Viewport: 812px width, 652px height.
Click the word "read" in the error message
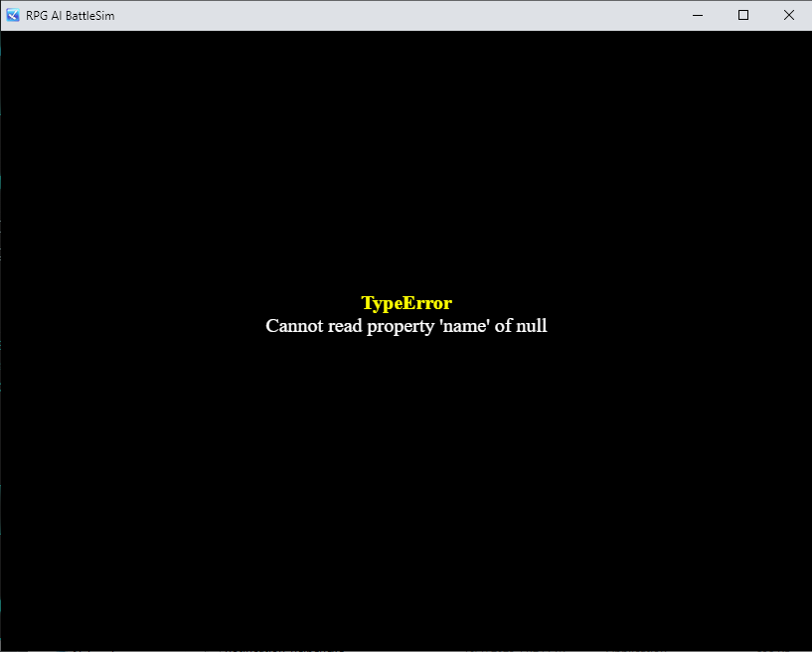pyautogui.click(x=345, y=326)
